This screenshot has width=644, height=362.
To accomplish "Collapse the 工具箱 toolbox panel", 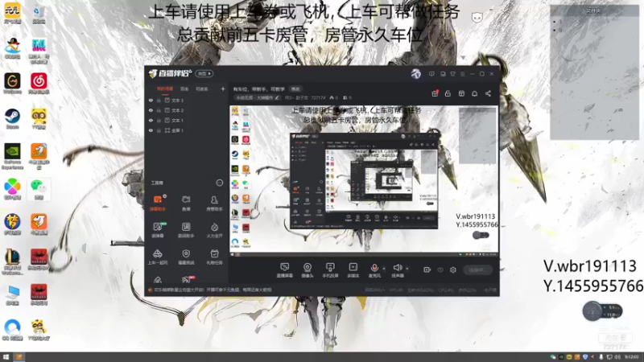I will [x=219, y=183].
